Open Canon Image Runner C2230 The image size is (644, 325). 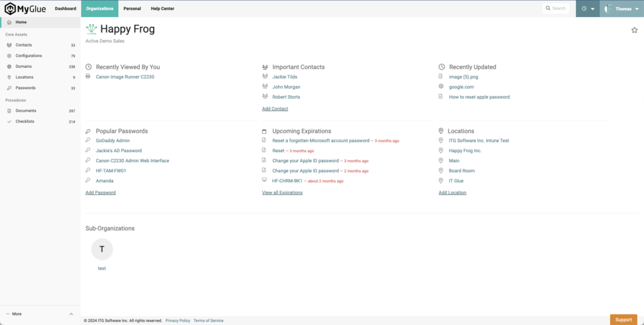pyautogui.click(x=125, y=77)
